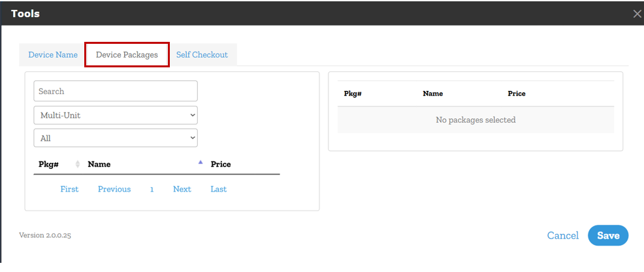644x272 pixels.
Task: Click the Price header in the search list
Action: pos(221,164)
